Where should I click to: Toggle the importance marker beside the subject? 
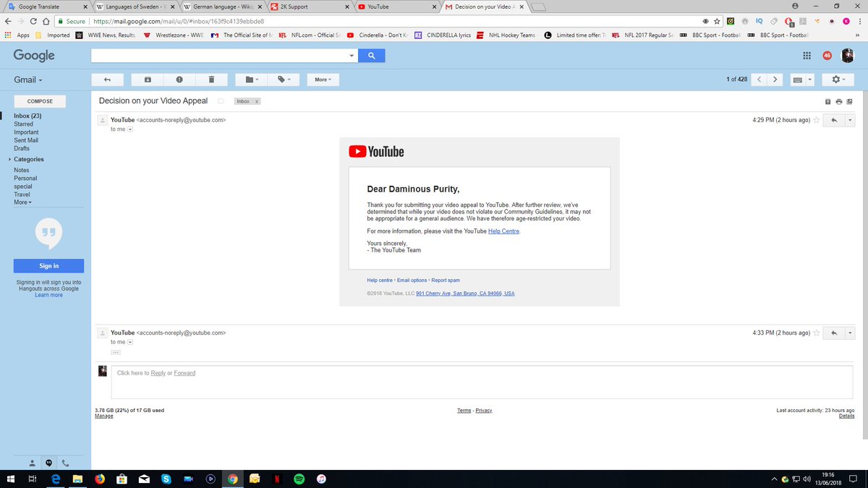pyautogui.click(x=221, y=101)
